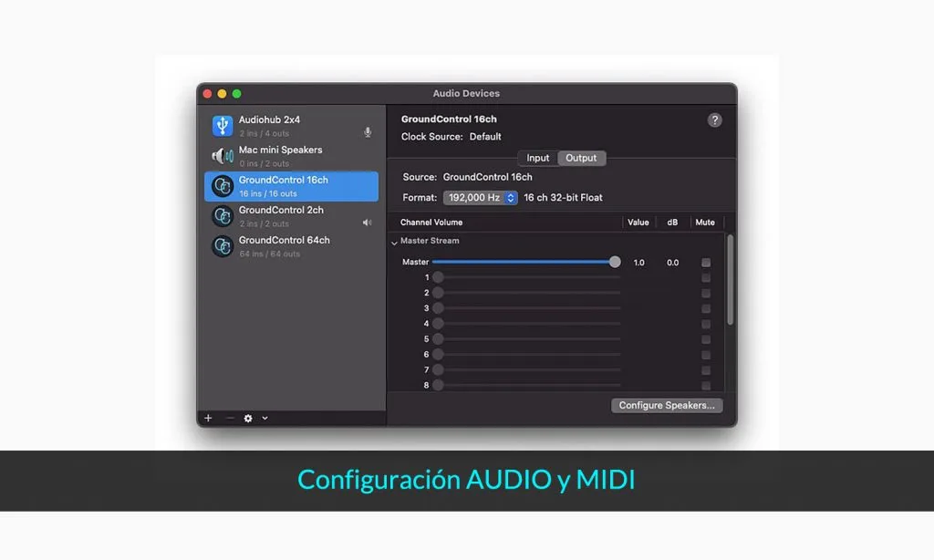Click the GroundControl 2ch device icon
The height and width of the screenshot is (560, 934).
(223, 216)
